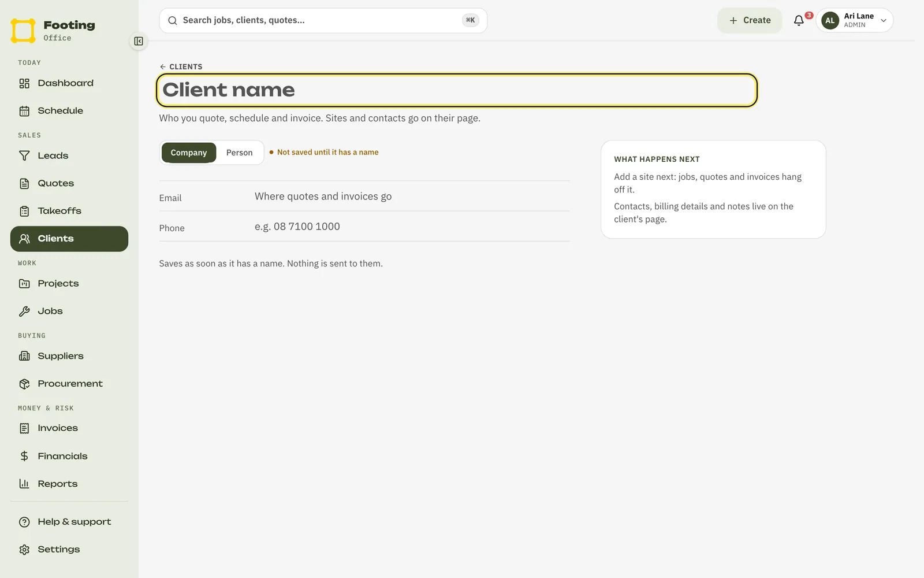This screenshot has width=924, height=578.
Task: Select the Company client type
Action: pos(189,153)
